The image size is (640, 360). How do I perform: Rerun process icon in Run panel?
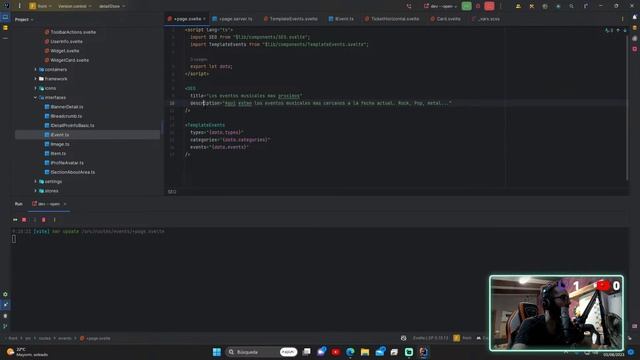click(x=15, y=220)
